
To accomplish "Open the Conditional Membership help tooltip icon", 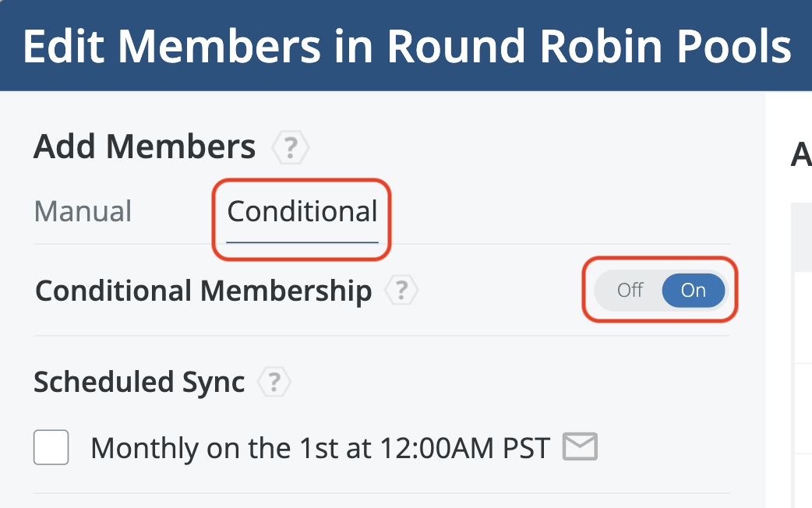I will [401, 291].
